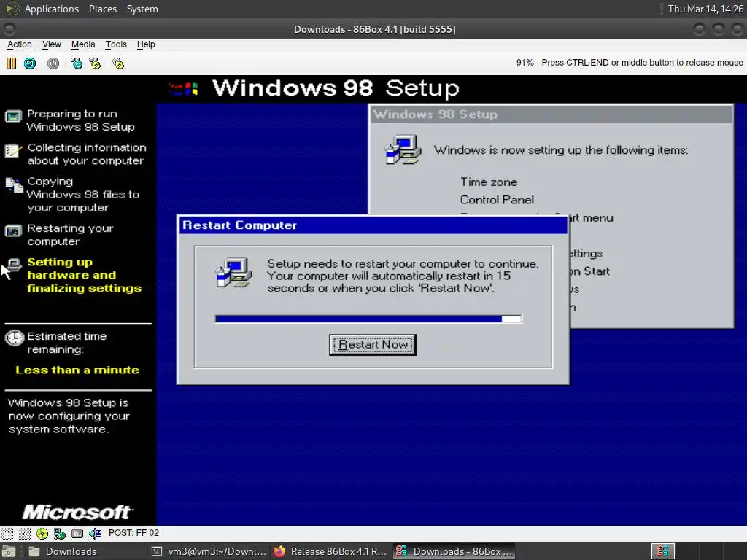Open the Action menu

tap(20, 44)
